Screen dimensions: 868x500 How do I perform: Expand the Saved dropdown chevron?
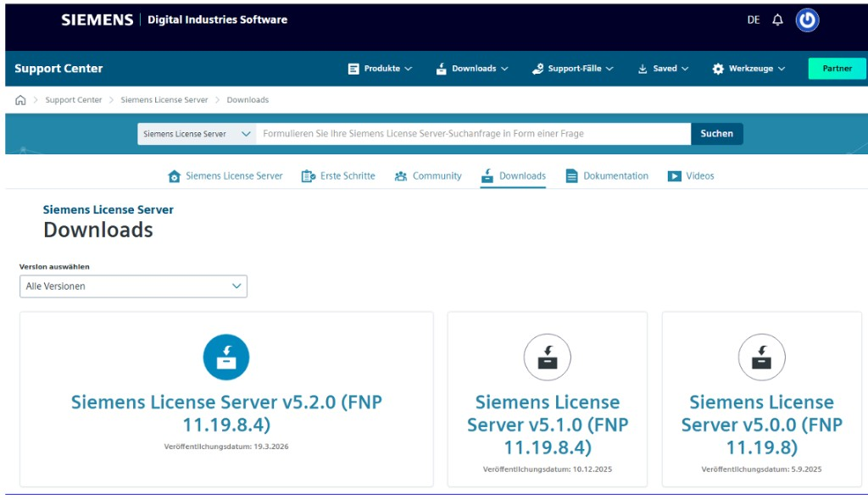(685, 69)
